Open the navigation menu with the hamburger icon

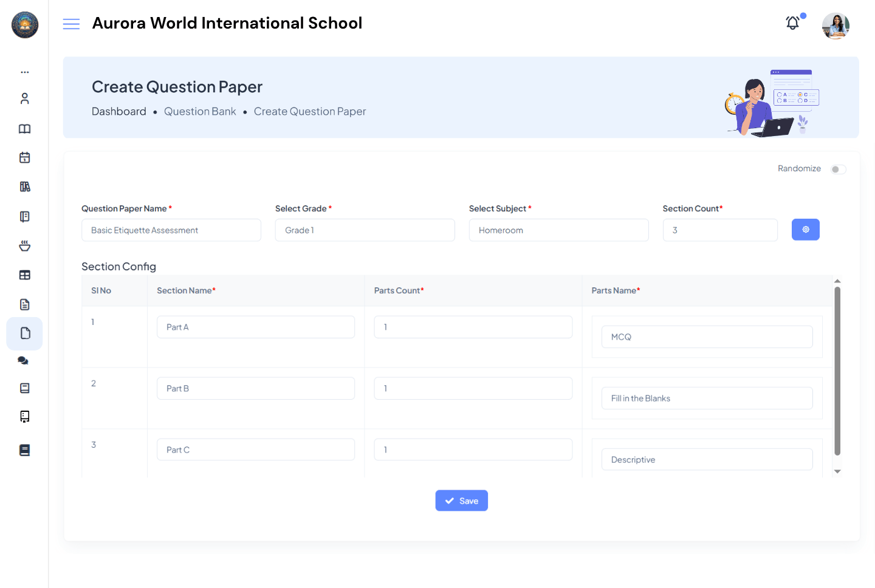click(71, 24)
